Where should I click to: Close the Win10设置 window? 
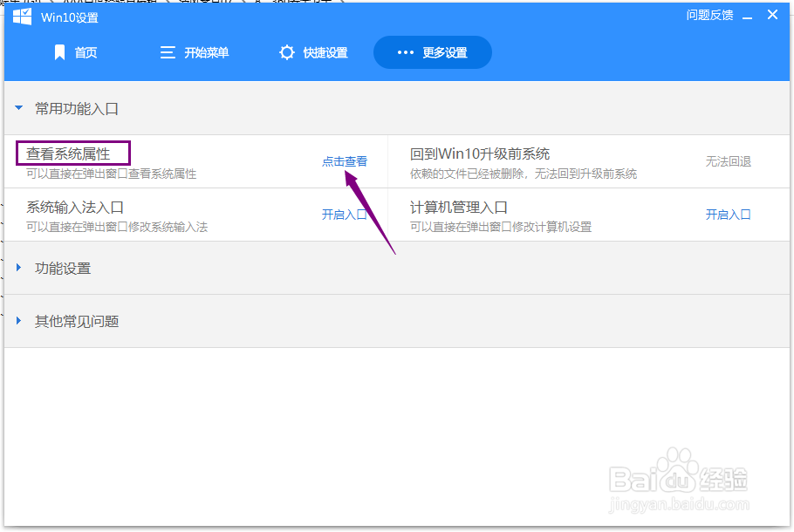click(772, 15)
